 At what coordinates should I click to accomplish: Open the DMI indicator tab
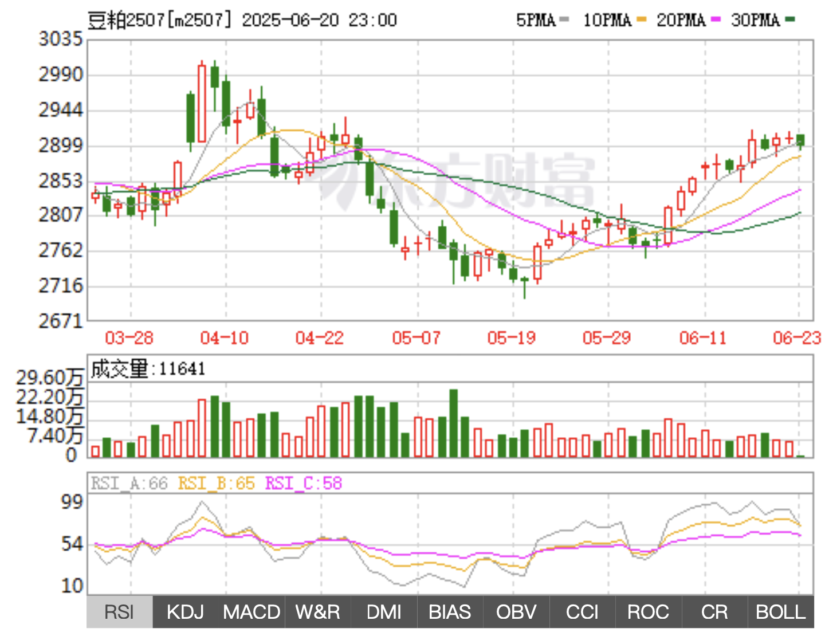tap(384, 612)
